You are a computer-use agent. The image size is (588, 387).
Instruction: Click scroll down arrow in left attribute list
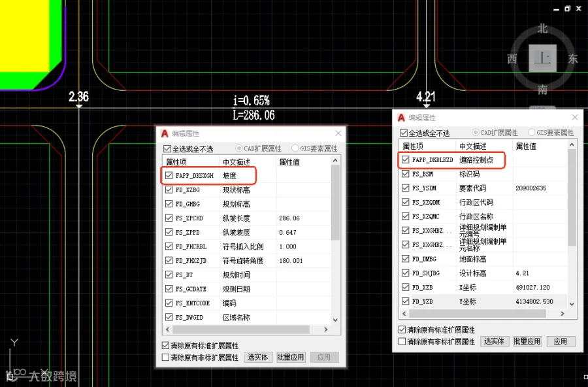(335, 320)
